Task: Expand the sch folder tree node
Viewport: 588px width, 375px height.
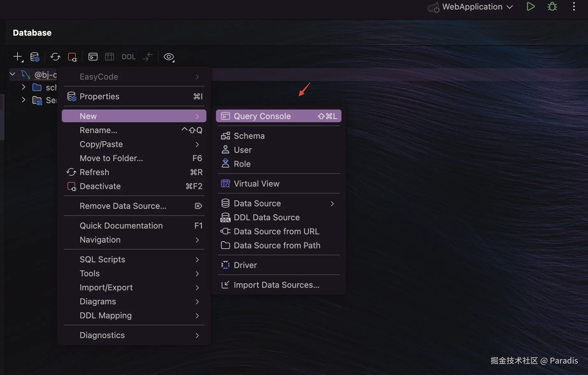Action: 23,87
